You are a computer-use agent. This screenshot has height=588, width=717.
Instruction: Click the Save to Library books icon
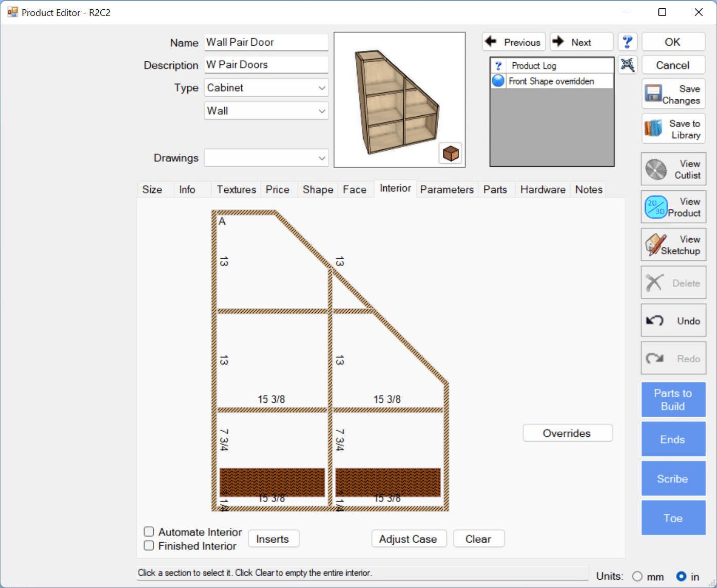[652, 129]
